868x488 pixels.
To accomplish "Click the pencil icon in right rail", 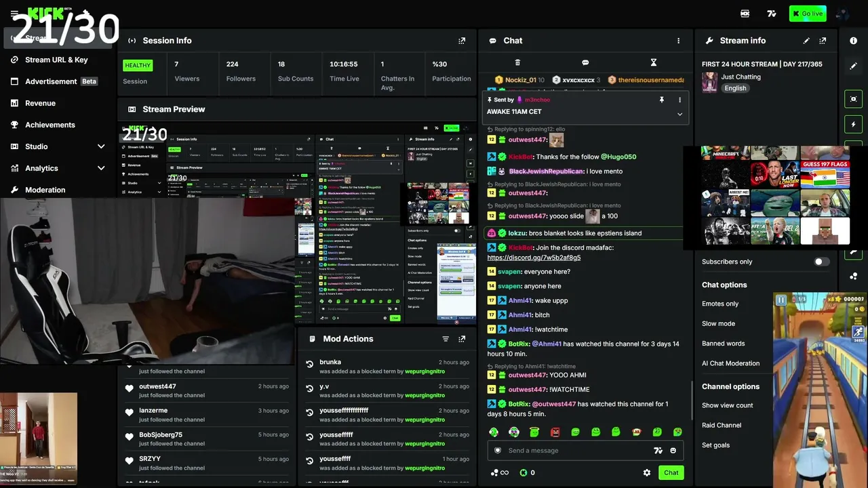I will [x=853, y=66].
